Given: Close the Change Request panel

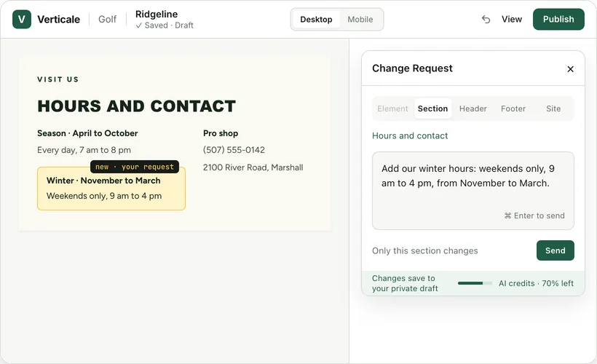Looking at the screenshot, I should point(570,69).
